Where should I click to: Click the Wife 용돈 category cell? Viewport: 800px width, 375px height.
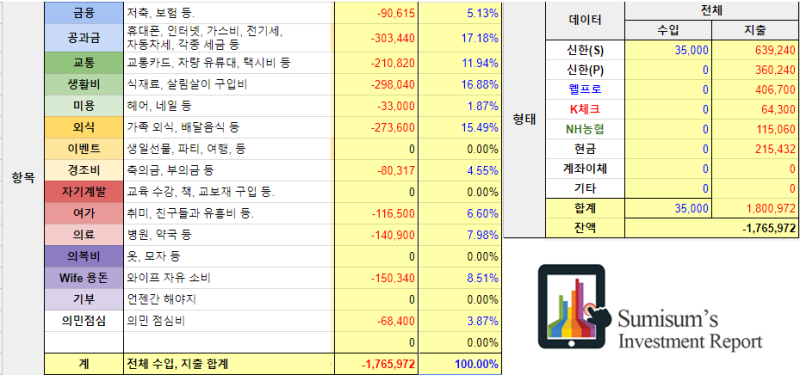[x=84, y=278]
